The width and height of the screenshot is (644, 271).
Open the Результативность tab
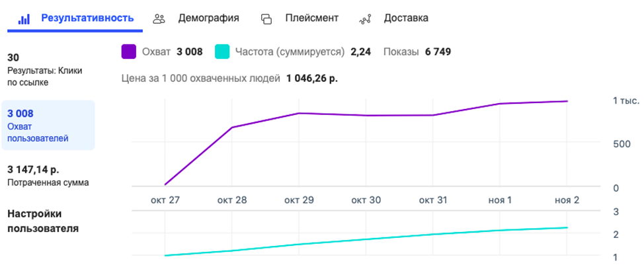pos(87,18)
